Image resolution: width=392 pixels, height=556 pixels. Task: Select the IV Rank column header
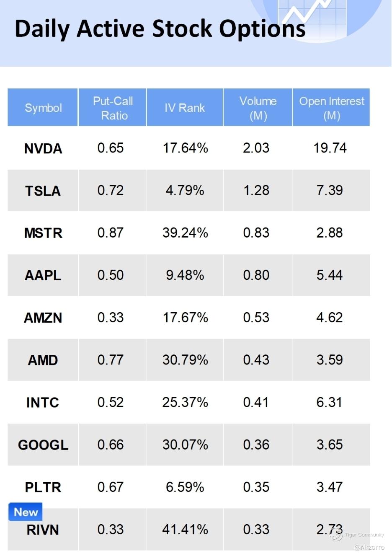click(185, 108)
